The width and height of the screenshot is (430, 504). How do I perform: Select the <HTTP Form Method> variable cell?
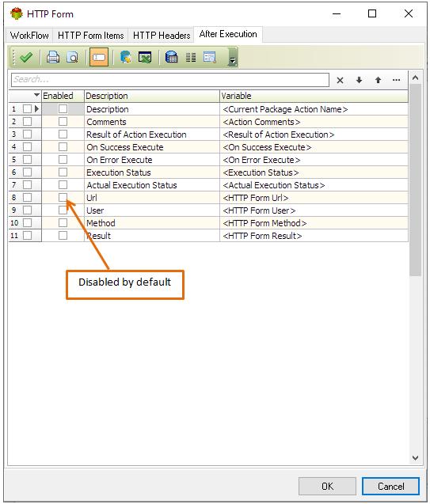pyautogui.click(x=314, y=223)
